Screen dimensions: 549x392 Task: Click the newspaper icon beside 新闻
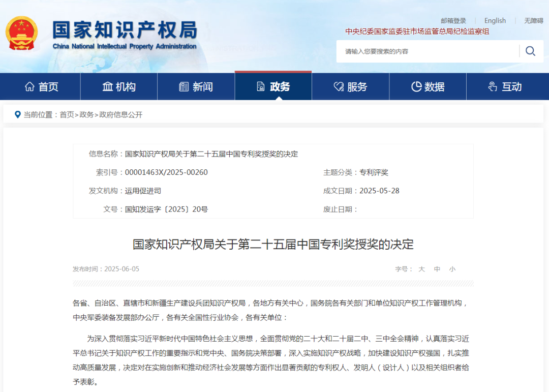click(184, 87)
